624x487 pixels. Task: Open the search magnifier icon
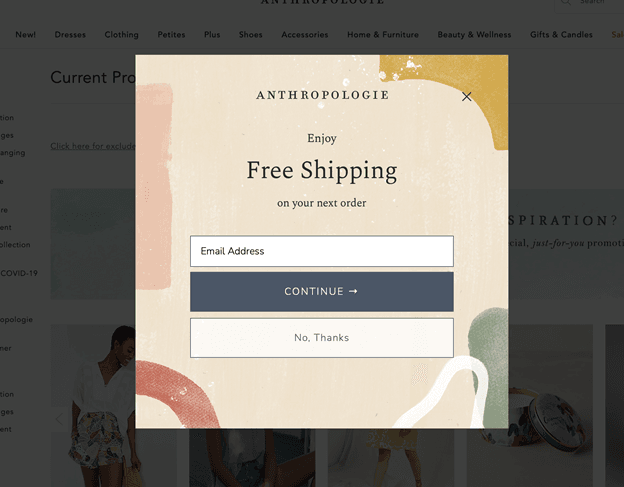(x=566, y=2)
